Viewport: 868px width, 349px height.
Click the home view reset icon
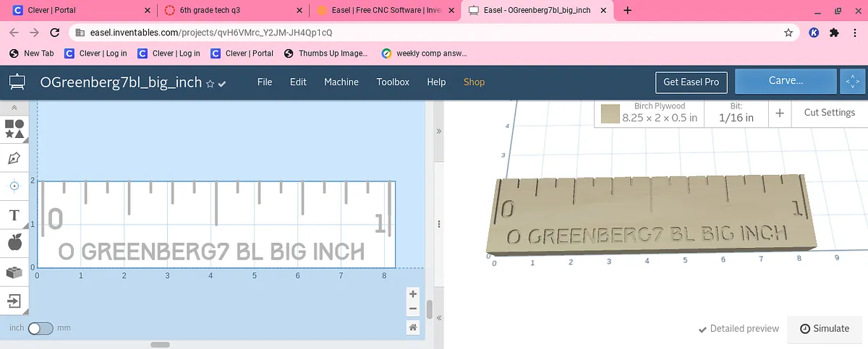[x=413, y=327]
